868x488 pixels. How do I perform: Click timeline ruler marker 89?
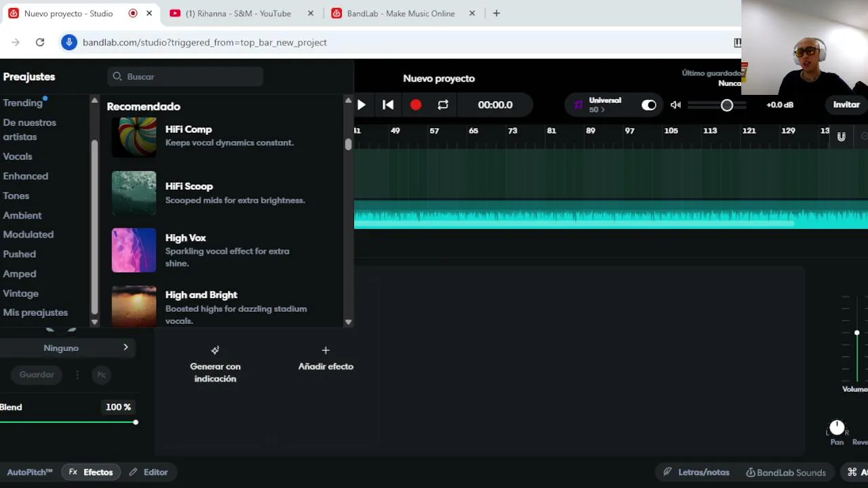point(591,131)
